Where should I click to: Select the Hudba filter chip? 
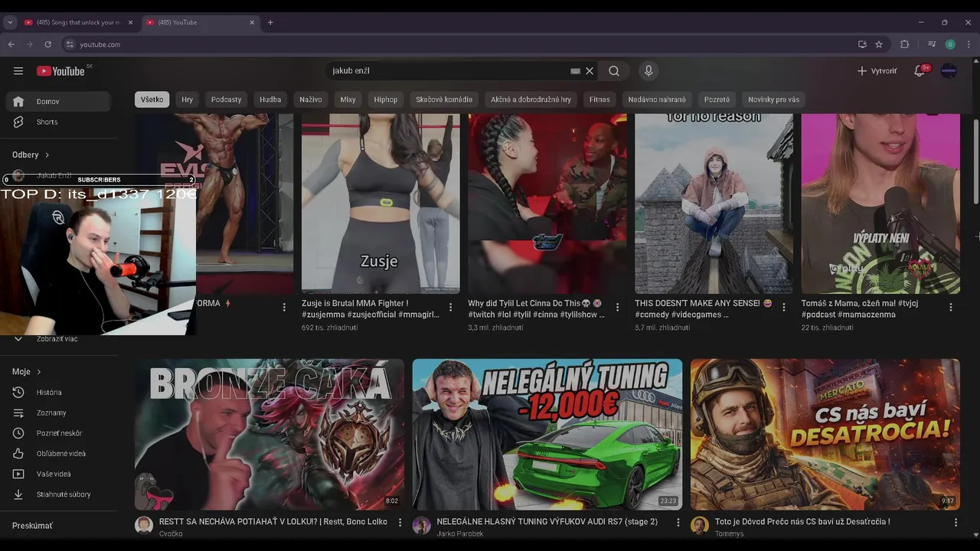pyautogui.click(x=270, y=99)
